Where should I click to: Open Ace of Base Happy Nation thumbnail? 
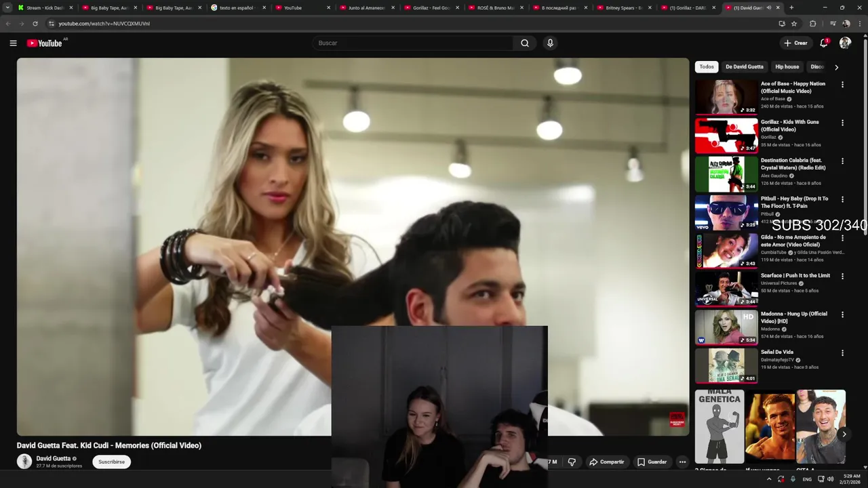726,97
